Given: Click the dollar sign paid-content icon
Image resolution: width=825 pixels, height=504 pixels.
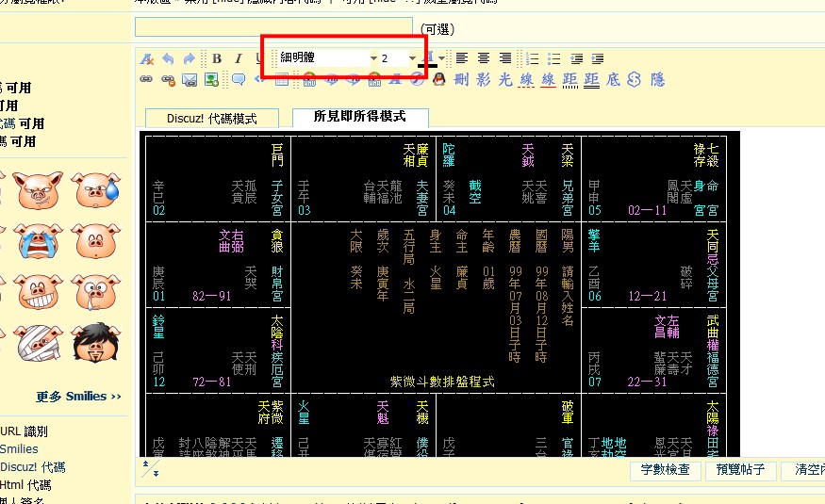Looking at the screenshot, I should coord(635,79).
